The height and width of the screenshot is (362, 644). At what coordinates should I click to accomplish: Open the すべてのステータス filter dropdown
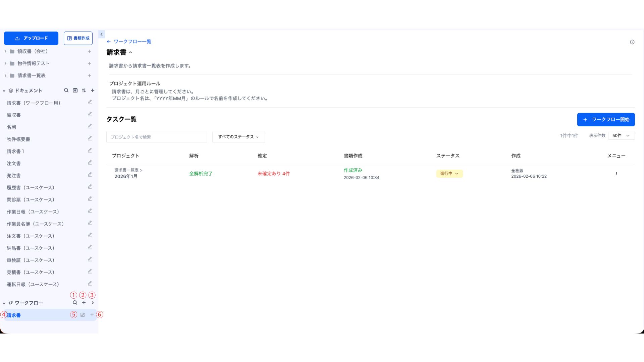point(238,137)
